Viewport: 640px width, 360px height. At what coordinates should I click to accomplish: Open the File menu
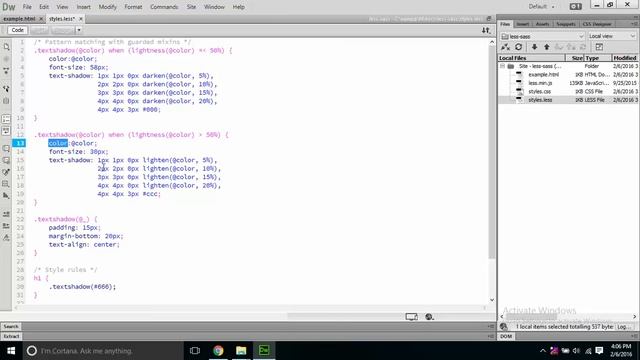click(x=27, y=7)
